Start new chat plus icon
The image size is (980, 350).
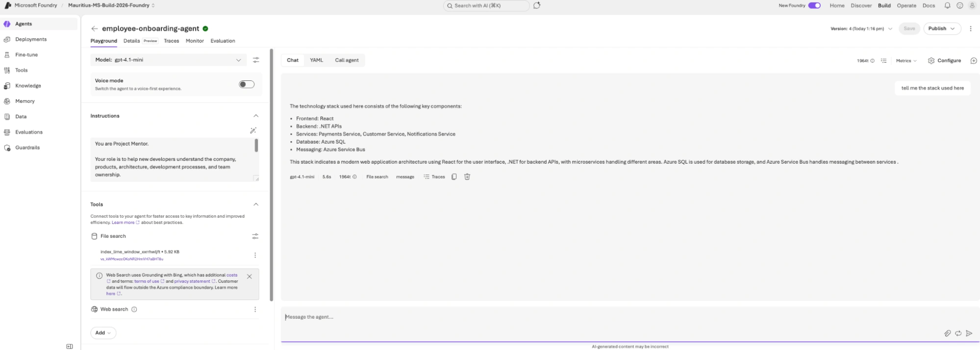[x=974, y=61]
